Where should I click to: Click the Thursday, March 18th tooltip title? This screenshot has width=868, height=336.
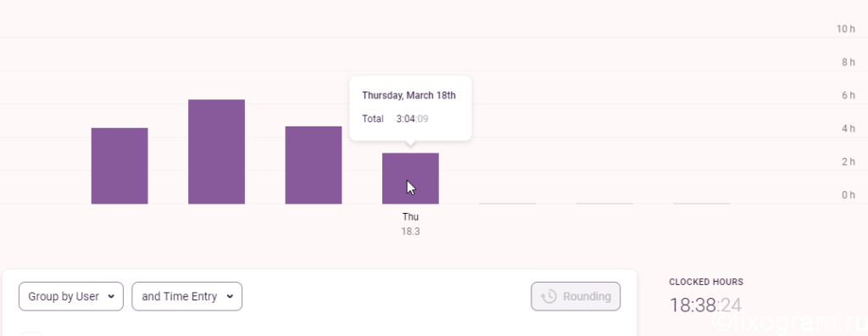pos(409,95)
